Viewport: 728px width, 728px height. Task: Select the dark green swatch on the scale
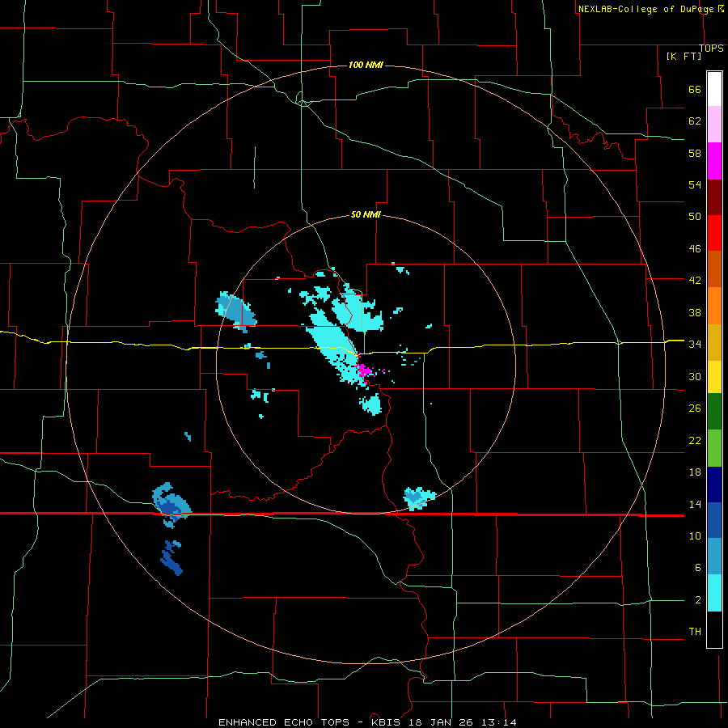pyautogui.click(x=714, y=412)
